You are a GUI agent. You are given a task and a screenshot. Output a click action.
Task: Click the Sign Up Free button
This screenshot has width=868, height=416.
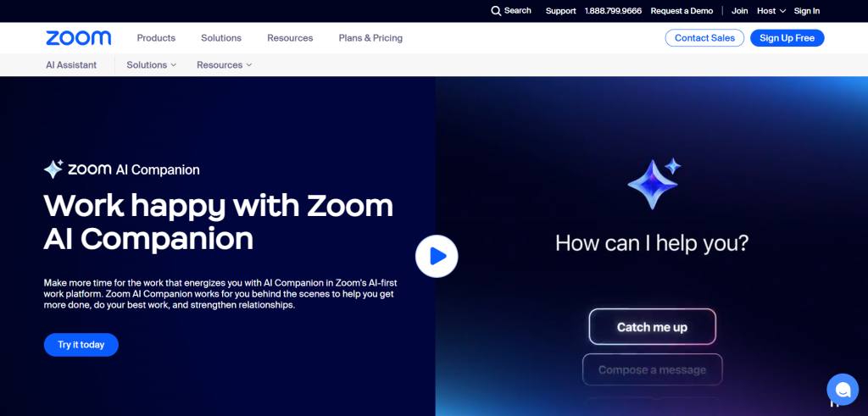pyautogui.click(x=787, y=38)
